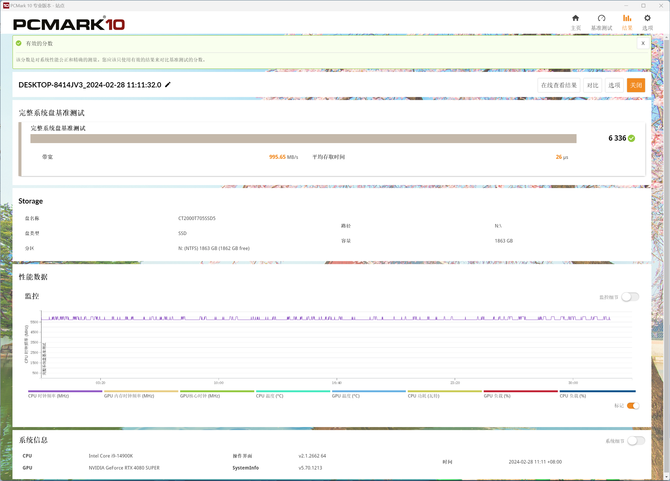The width and height of the screenshot is (670, 481).
Task: Click the drive type value SSD
Action: [x=182, y=233]
